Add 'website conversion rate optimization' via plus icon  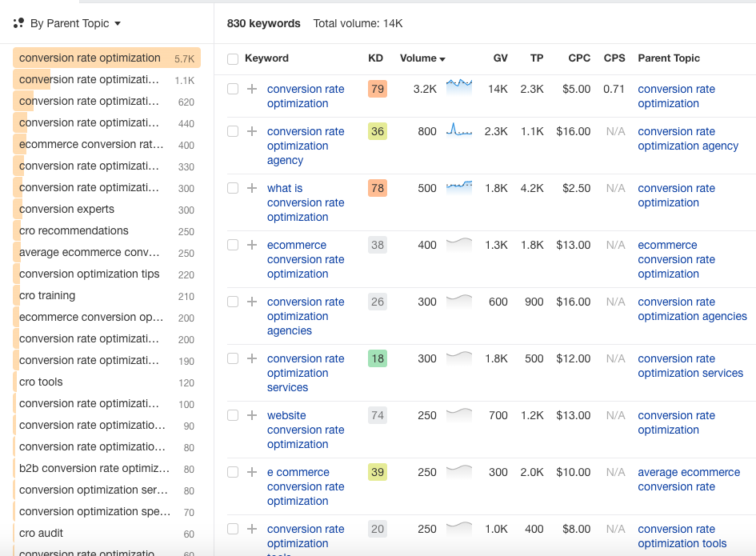tap(252, 415)
